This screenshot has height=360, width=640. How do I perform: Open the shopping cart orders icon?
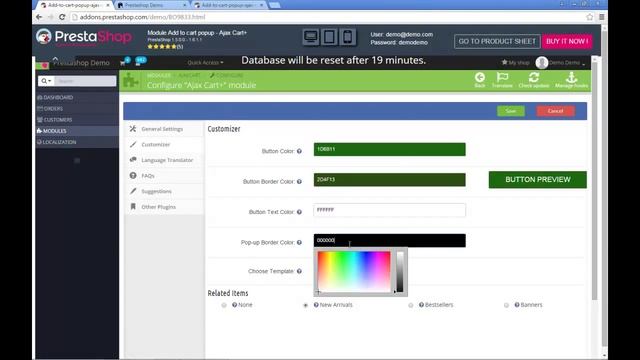click(x=123, y=62)
